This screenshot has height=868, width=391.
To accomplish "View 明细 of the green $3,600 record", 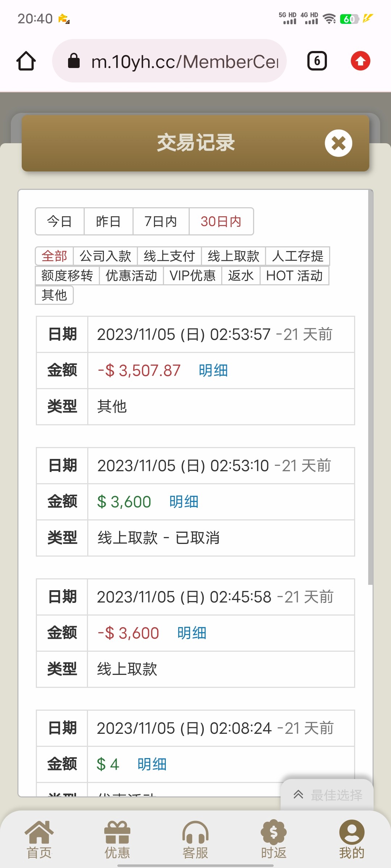I will coord(184,502).
